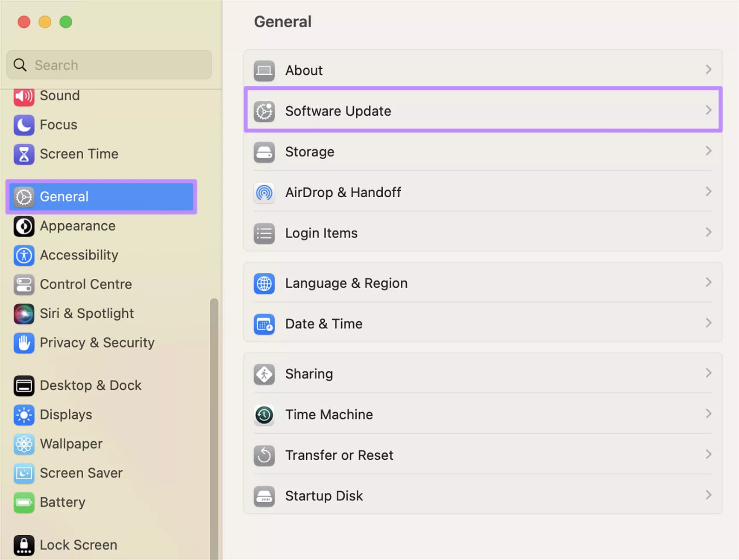The image size is (739, 560).
Task: Click the Login Items list icon
Action: [x=264, y=233]
